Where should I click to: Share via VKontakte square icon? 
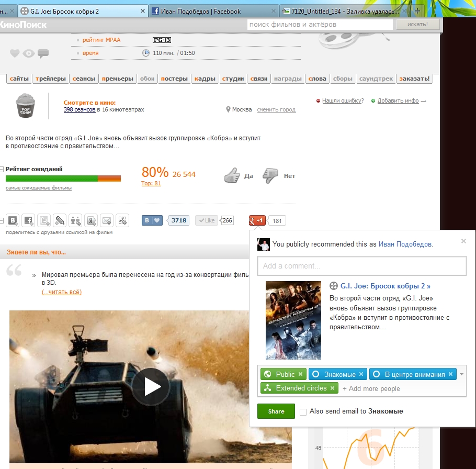click(13, 220)
